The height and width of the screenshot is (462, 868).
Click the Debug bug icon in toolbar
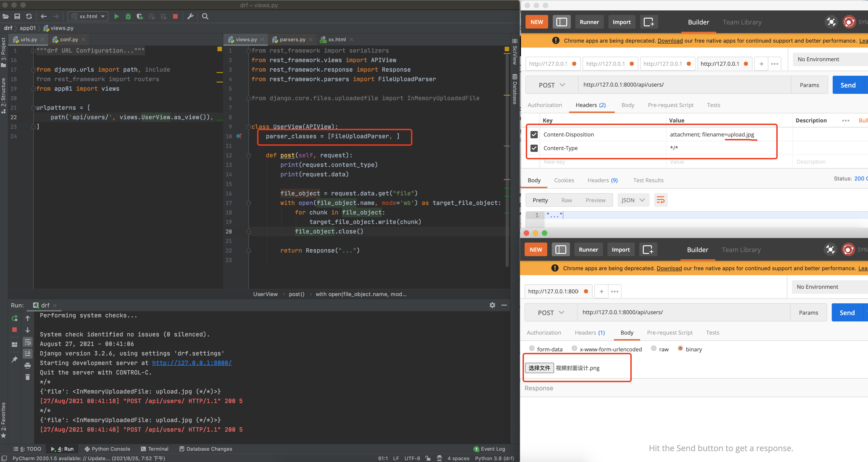[x=128, y=16]
